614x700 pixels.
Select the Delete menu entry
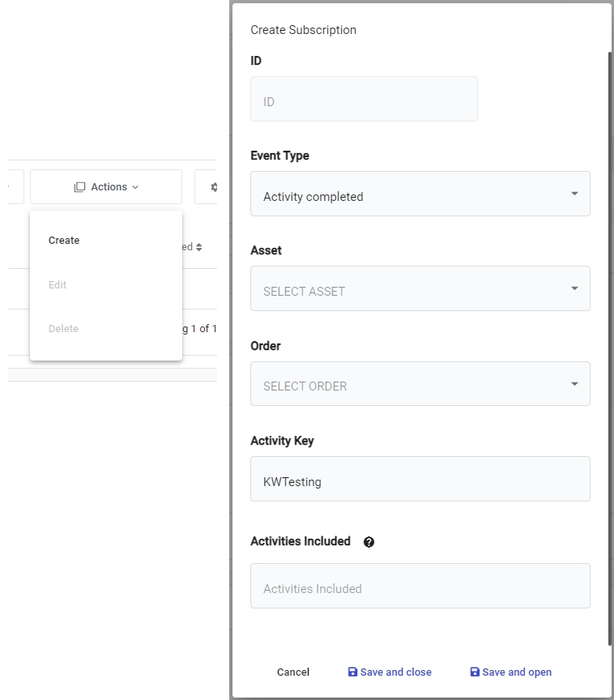[x=63, y=329]
